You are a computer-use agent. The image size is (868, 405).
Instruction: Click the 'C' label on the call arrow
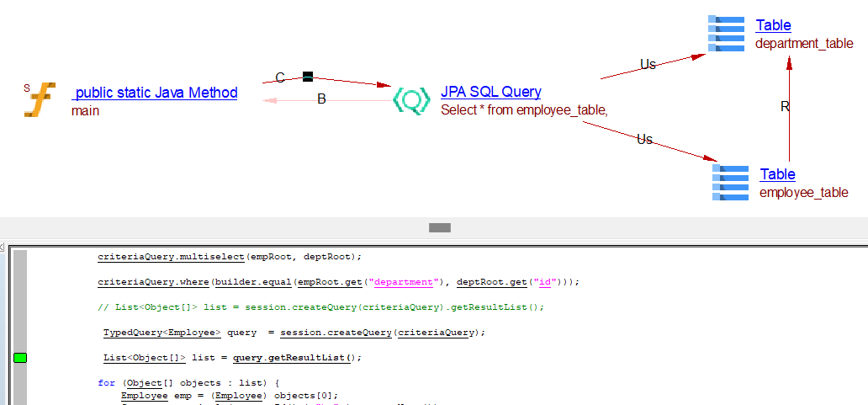280,78
